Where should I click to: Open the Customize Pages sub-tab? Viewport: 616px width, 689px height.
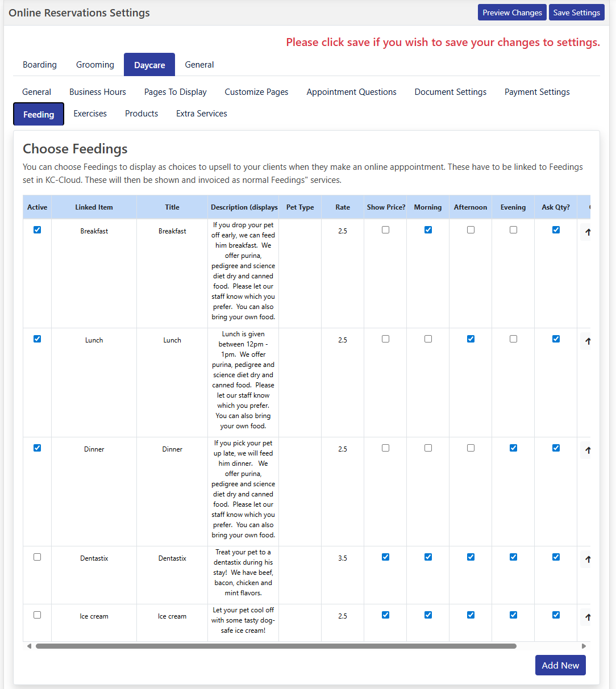coord(256,92)
